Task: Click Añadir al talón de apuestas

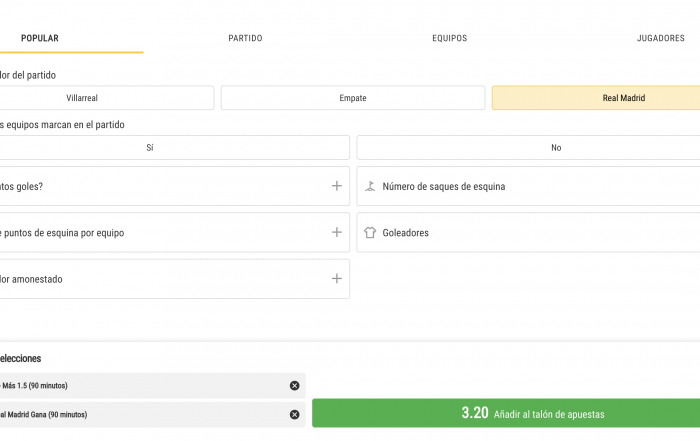Action: pyautogui.click(x=549, y=414)
